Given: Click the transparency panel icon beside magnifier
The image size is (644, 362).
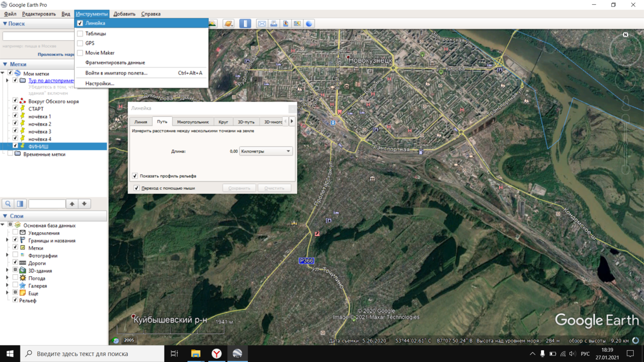Looking at the screenshot, I should click(20, 204).
